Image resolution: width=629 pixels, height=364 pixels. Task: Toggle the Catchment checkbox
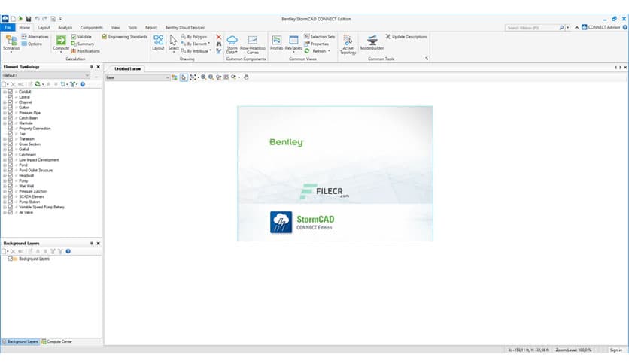click(x=10, y=154)
